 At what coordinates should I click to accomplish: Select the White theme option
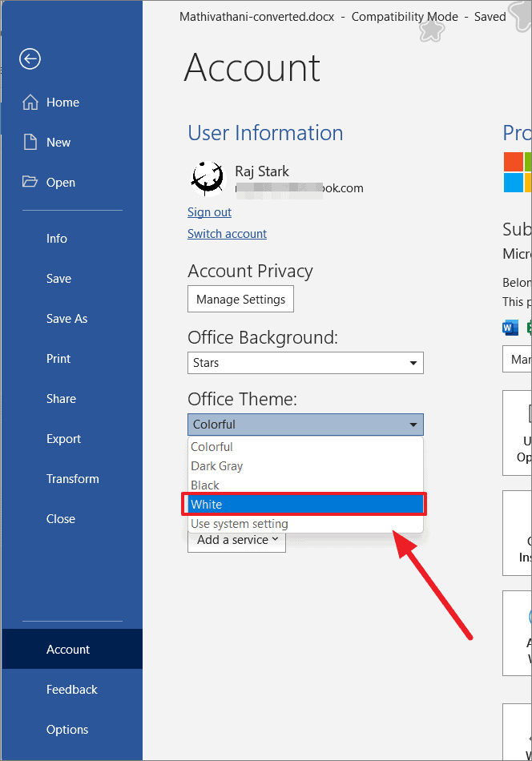coord(305,504)
